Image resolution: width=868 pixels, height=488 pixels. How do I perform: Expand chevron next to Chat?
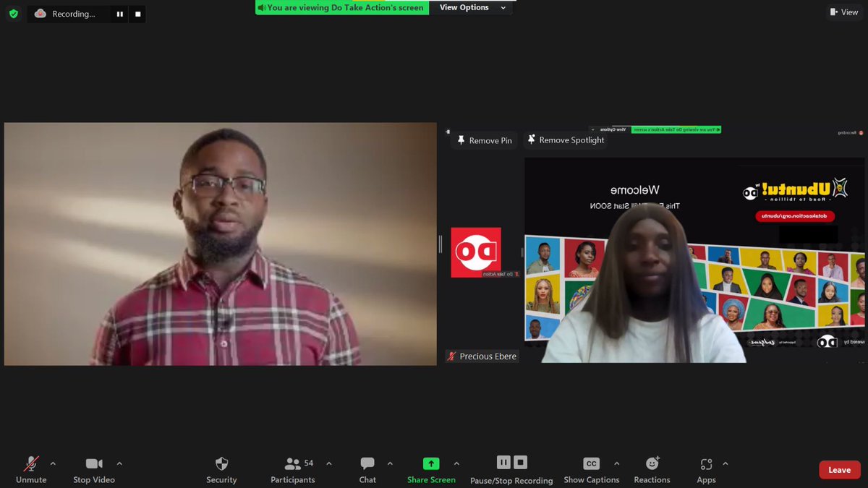tap(390, 463)
